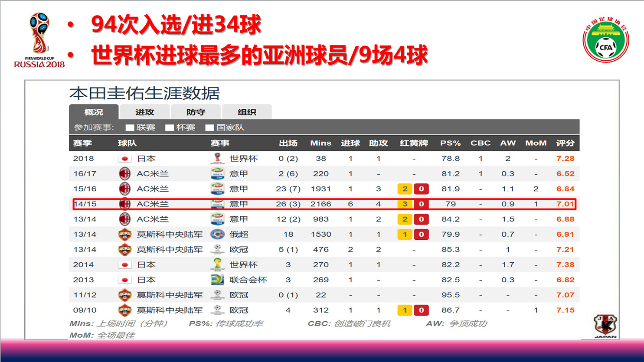
Task: Click the FIFA World Cup Russia 2018 logo
Action: point(39,40)
